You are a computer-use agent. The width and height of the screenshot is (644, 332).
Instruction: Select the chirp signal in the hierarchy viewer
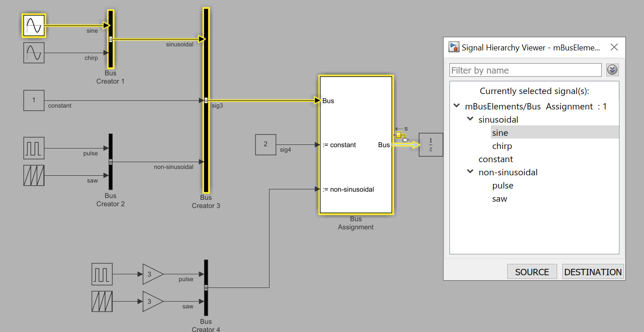coord(502,146)
